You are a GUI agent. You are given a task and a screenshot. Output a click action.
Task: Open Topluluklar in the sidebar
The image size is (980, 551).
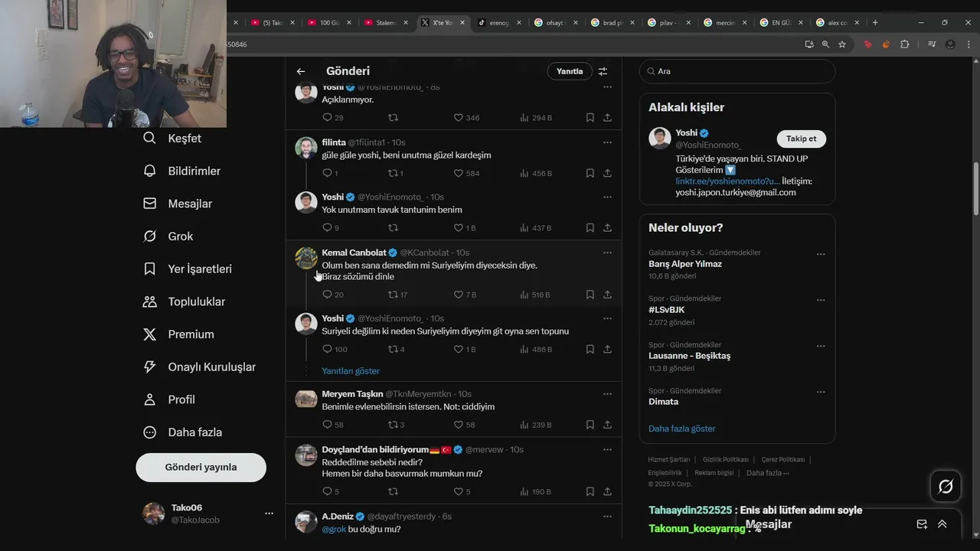[x=185, y=302]
